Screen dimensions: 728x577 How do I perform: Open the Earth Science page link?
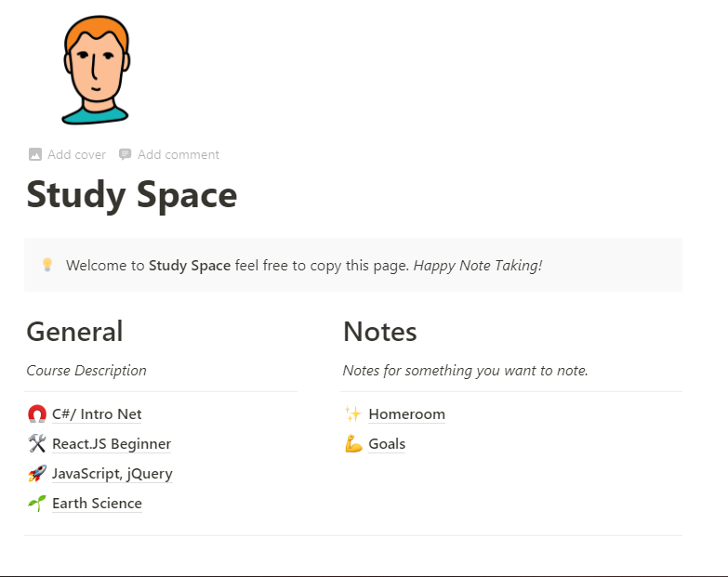click(97, 504)
